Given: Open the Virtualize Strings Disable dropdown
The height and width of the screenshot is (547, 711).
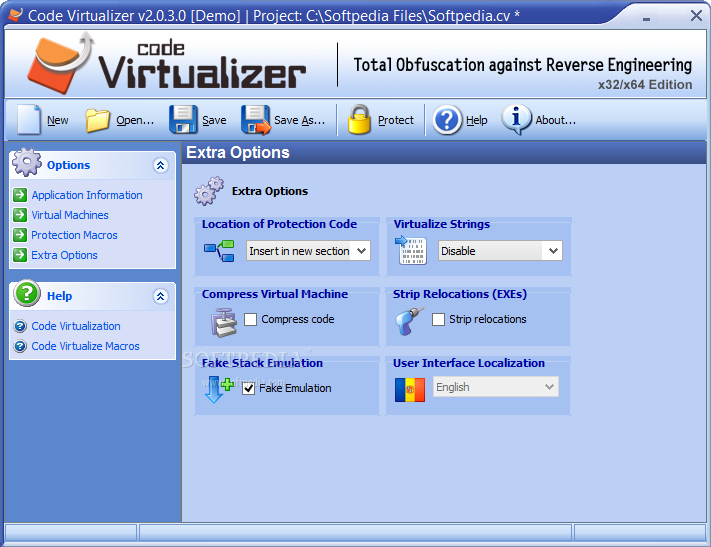Looking at the screenshot, I should coord(500,251).
